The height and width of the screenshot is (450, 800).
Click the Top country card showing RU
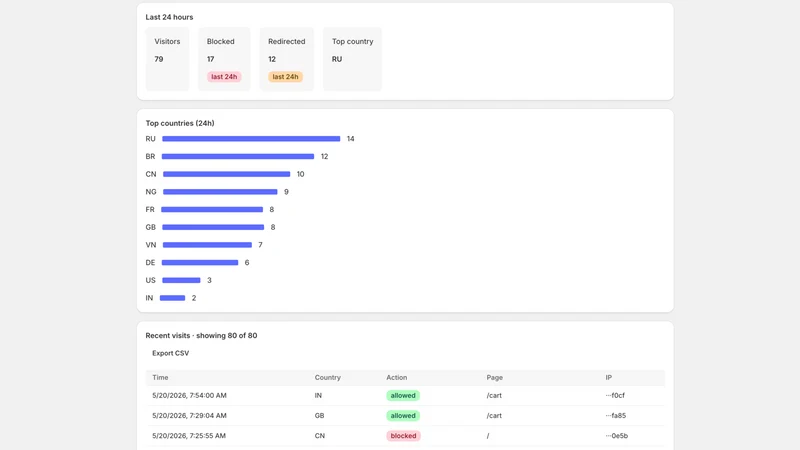[x=353, y=59]
